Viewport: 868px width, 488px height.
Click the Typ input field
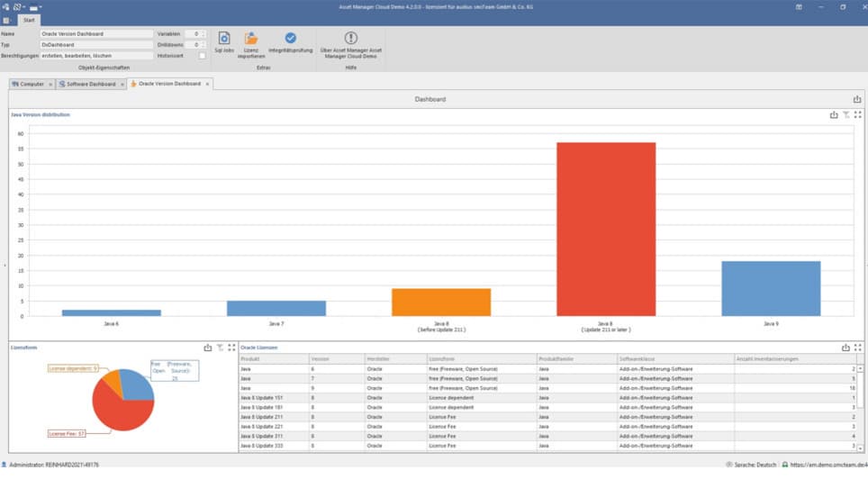tap(96, 45)
